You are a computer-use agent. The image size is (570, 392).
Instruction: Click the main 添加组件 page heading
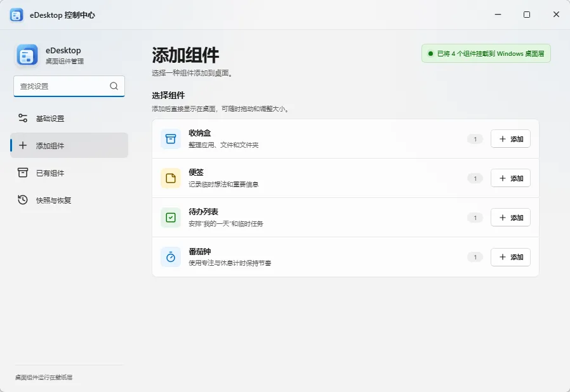185,55
